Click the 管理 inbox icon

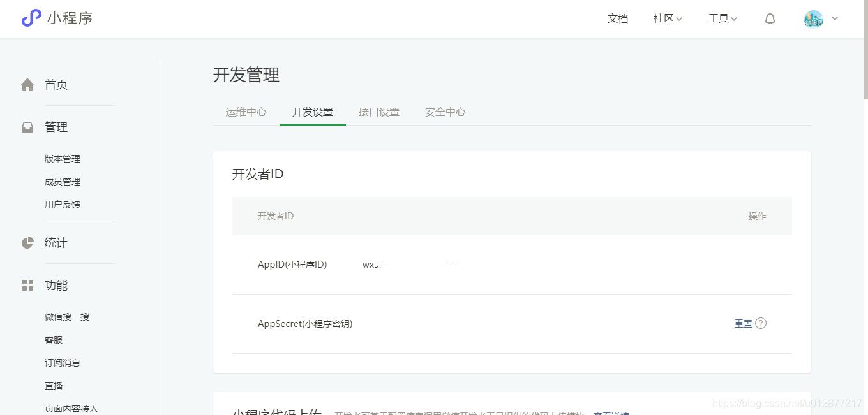point(27,127)
